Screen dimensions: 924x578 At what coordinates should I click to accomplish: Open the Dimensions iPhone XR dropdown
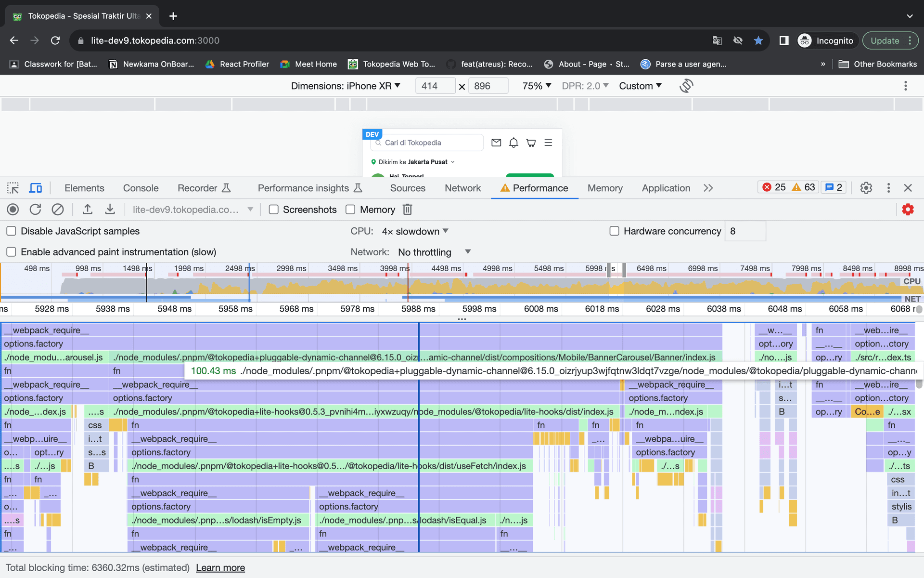coord(346,86)
